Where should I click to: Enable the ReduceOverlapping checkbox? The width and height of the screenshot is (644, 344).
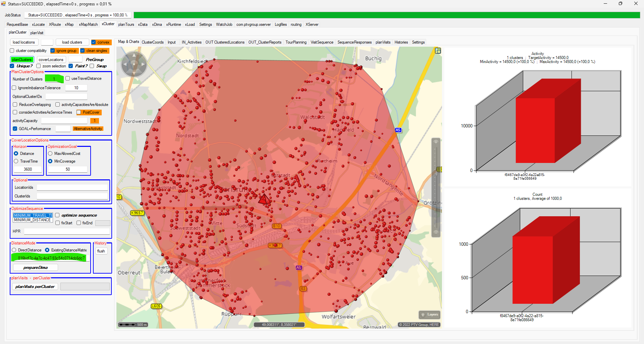coord(15,105)
